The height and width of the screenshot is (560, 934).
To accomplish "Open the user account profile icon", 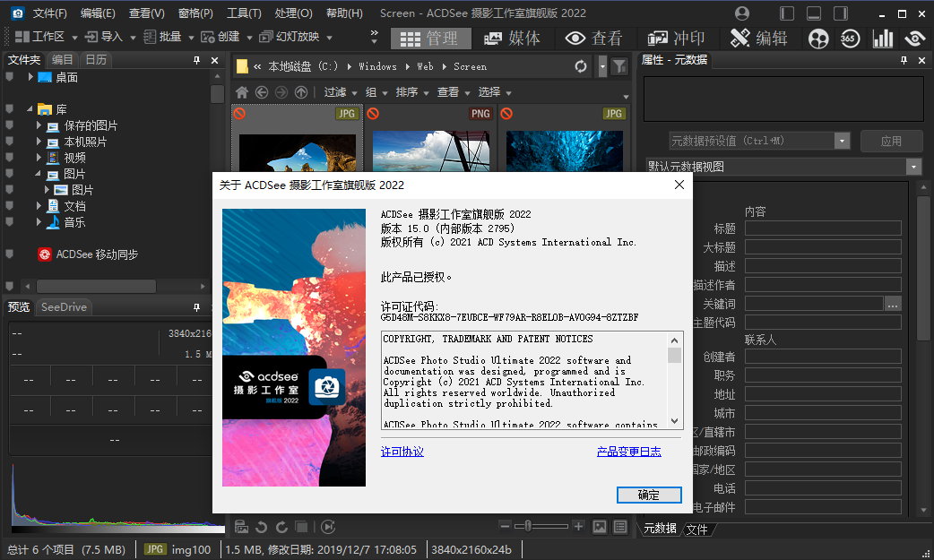I will coord(741,13).
